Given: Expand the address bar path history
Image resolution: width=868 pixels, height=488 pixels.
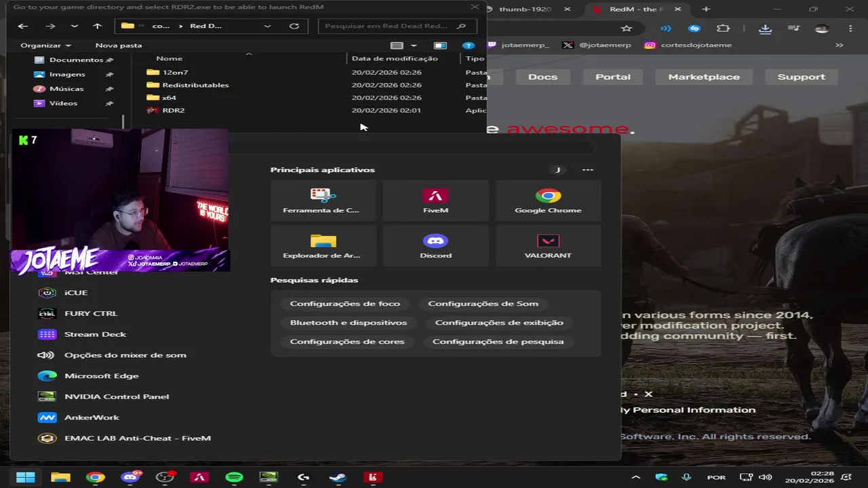Looking at the screenshot, I should click(267, 26).
